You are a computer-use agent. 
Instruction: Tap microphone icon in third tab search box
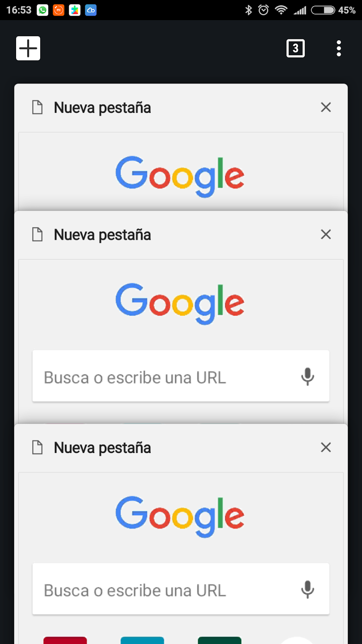tap(308, 590)
